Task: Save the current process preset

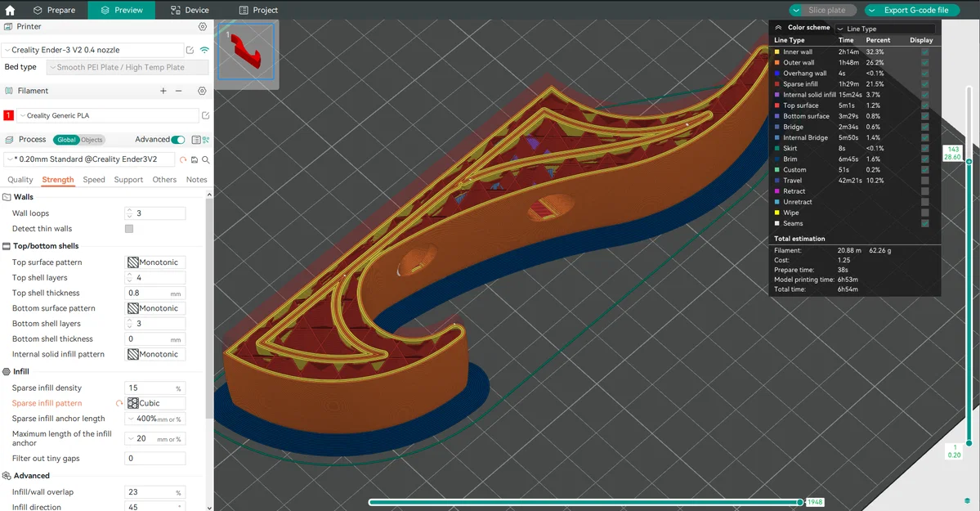Action: 195,160
